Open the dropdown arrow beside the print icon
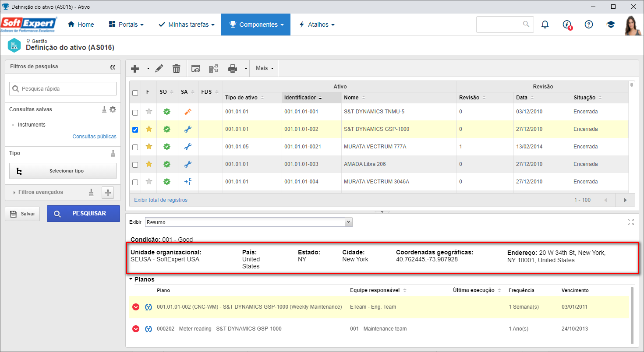Viewport: 644px width, 352px height. click(x=246, y=69)
